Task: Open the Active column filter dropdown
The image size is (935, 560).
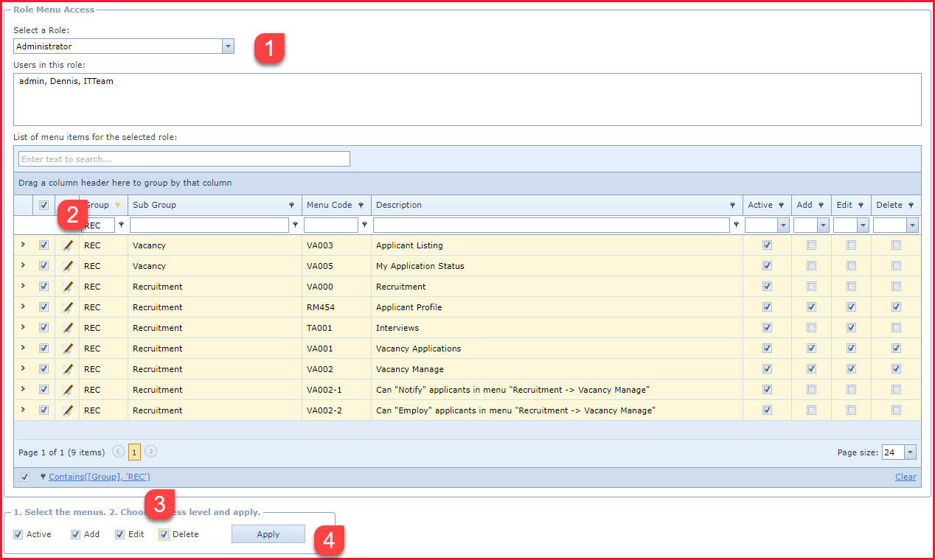Action: point(783,225)
